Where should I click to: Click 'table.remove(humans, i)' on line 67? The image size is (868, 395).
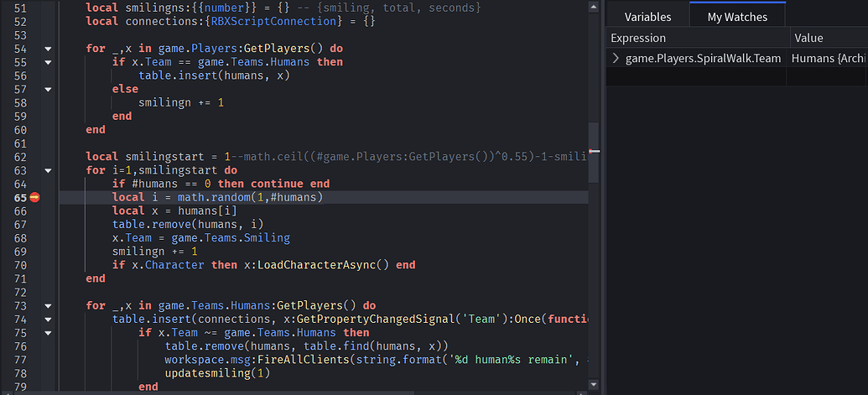(188, 225)
